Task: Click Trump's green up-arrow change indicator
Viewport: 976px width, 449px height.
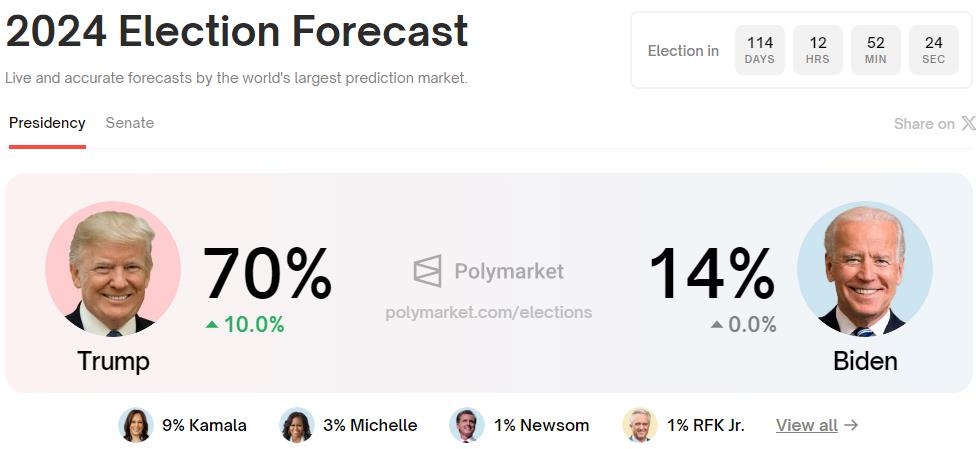Action: tap(211, 324)
